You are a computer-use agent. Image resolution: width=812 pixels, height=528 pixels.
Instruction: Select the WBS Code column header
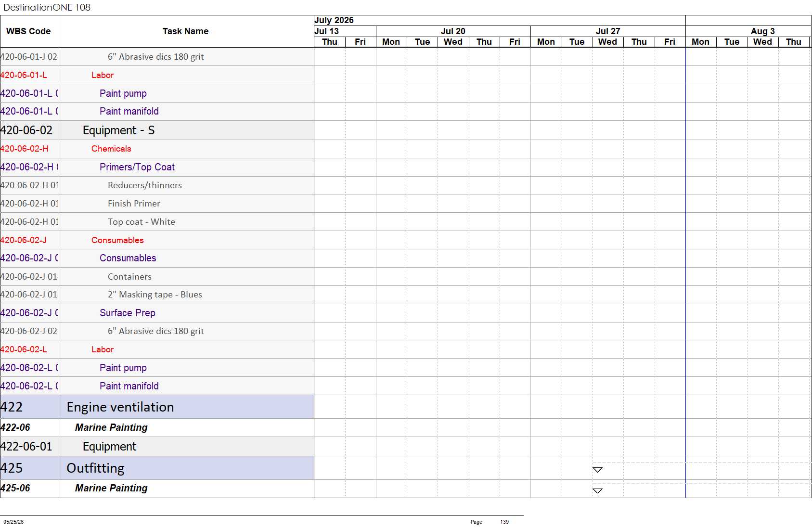tap(28, 31)
